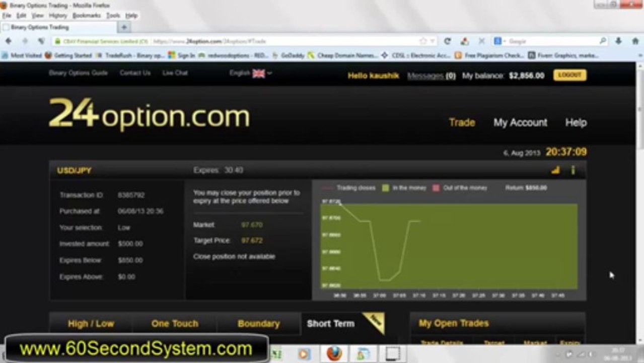This screenshot has width=644, height=363.
Task: Switch to the High / Low tab
Action: (91, 324)
